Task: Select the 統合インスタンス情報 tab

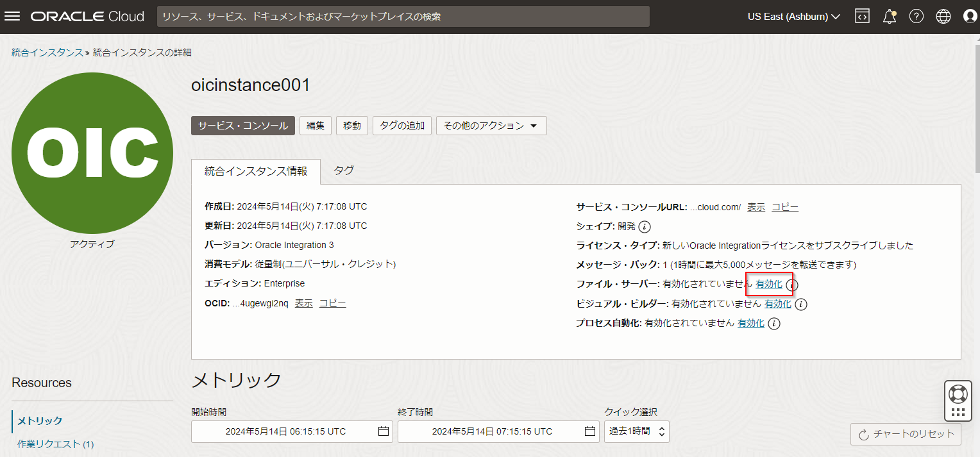Action: (255, 171)
